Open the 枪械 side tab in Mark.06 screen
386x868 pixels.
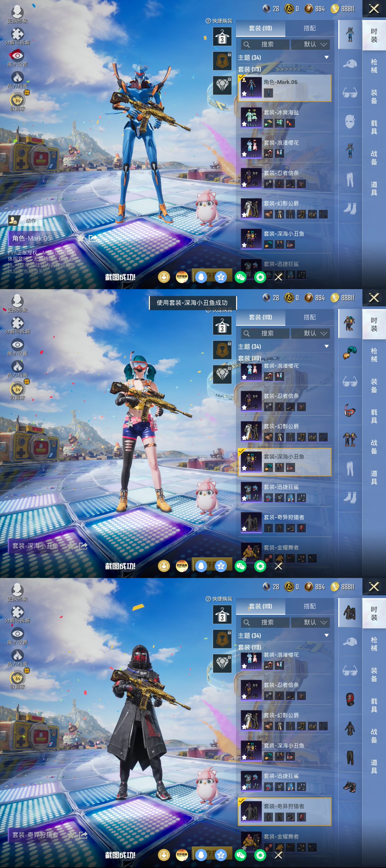(x=374, y=66)
